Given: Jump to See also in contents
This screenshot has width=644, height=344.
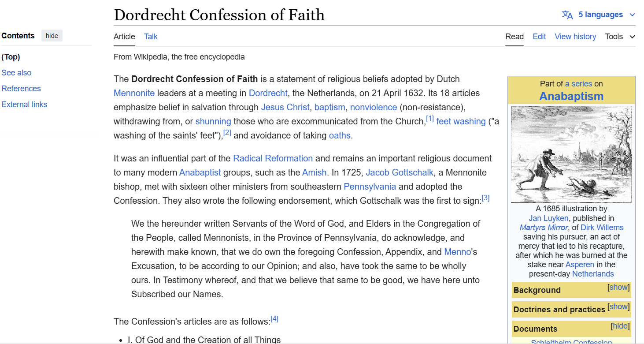Looking at the screenshot, I should (x=16, y=73).
